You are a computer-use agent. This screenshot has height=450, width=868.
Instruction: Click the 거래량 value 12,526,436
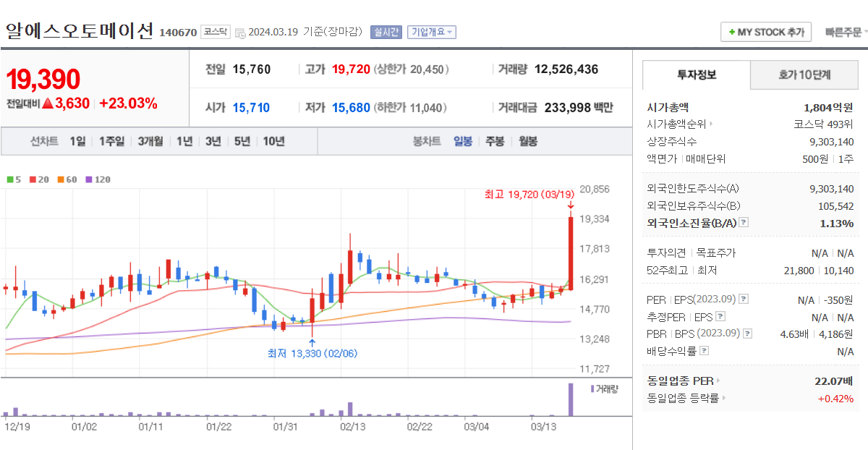pos(566,69)
